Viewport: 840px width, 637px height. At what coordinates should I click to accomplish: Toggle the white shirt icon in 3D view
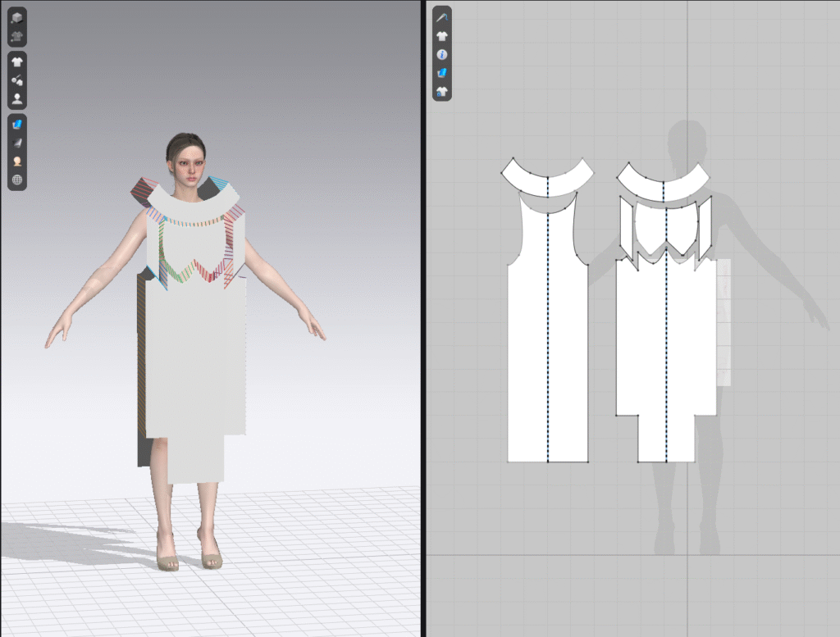pos(17,61)
